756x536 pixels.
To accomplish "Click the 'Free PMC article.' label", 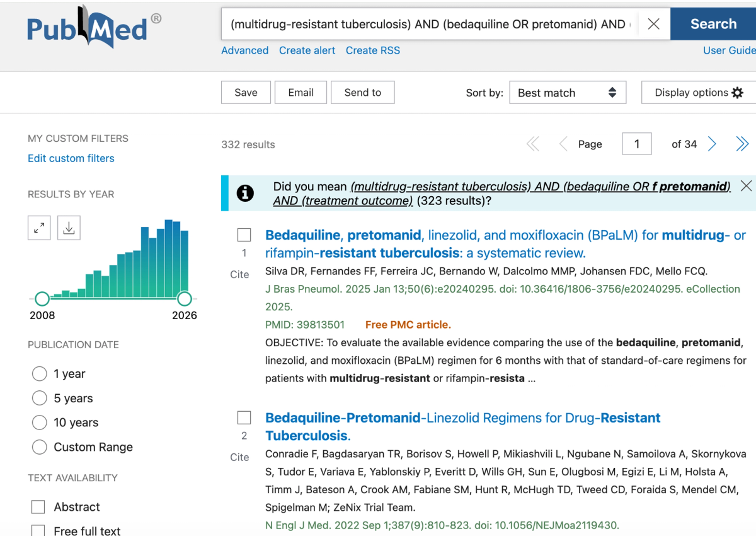I will (x=408, y=325).
